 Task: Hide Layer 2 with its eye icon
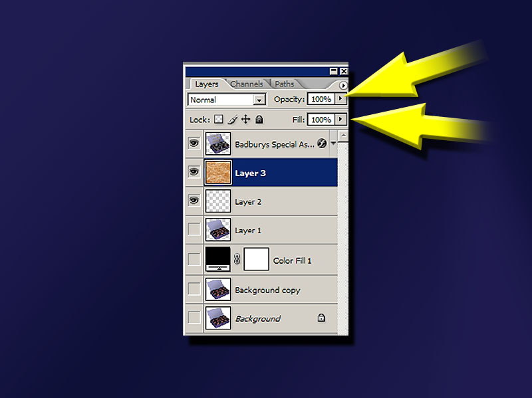pyautogui.click(x=194, y=201)
